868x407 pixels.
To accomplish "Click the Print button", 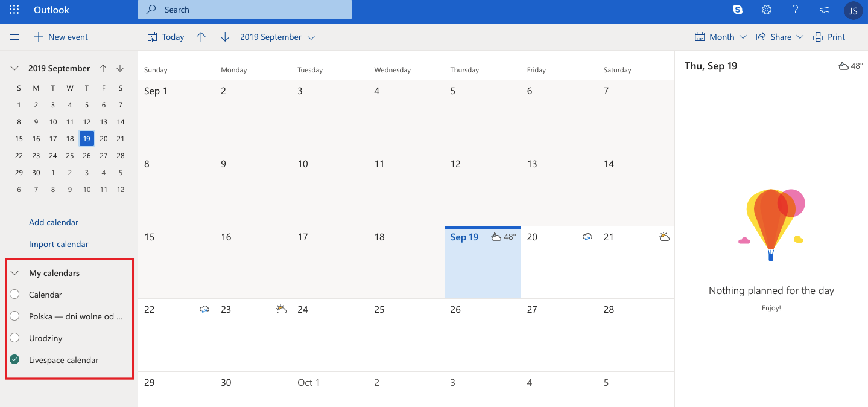I will (x=829, y=37).
